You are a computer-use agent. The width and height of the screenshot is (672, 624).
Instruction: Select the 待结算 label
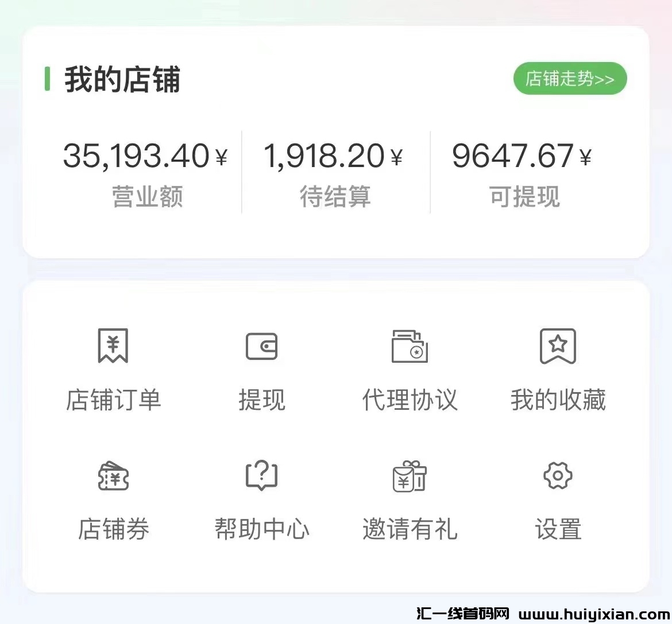click(x=335, y=197)
